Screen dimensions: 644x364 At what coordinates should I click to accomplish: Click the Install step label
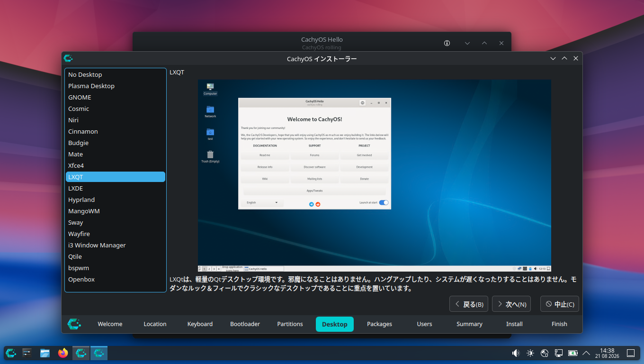click(514, 324)
